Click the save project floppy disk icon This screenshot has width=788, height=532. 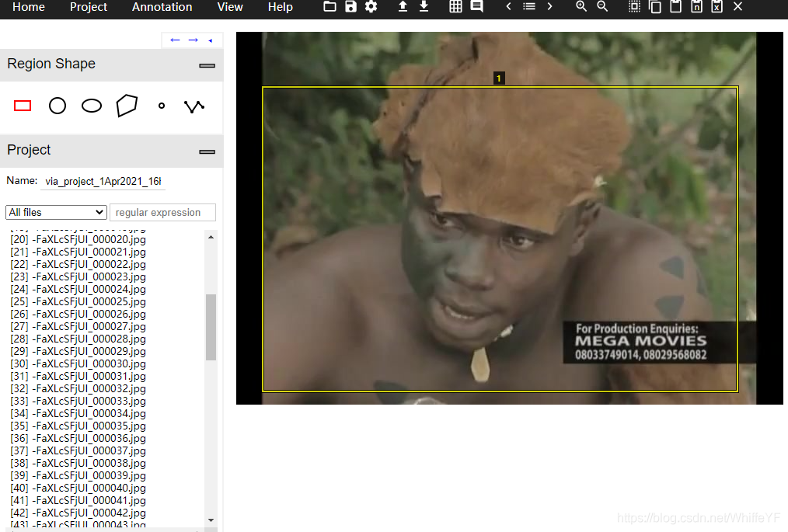(x=350, y=7)
